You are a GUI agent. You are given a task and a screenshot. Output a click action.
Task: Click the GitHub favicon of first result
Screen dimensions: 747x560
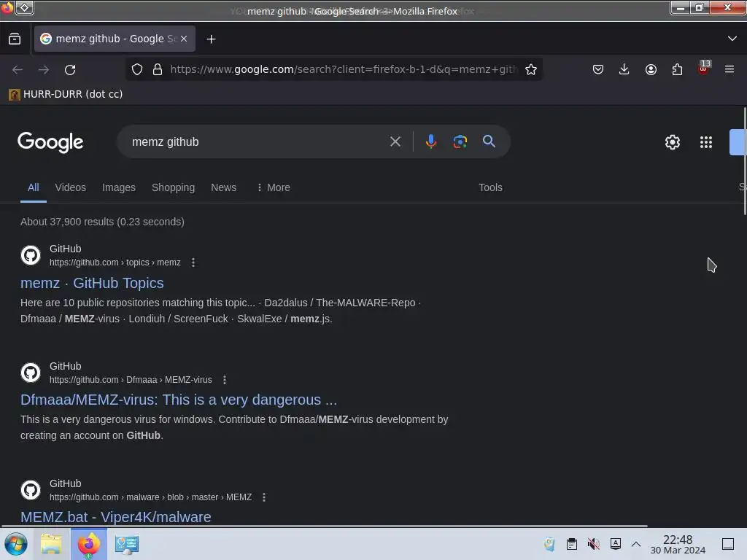(31, 255)
